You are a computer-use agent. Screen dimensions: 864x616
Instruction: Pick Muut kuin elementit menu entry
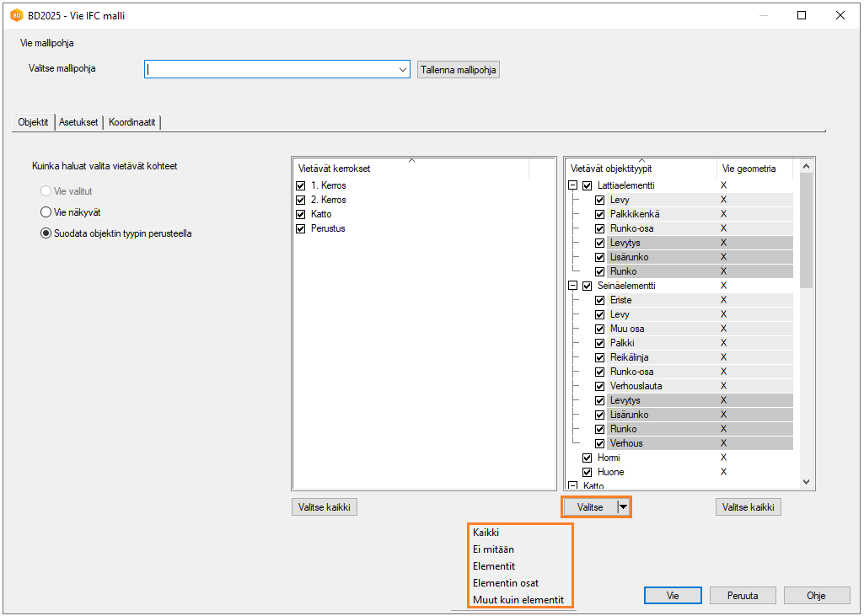click(x=518, y=600)
